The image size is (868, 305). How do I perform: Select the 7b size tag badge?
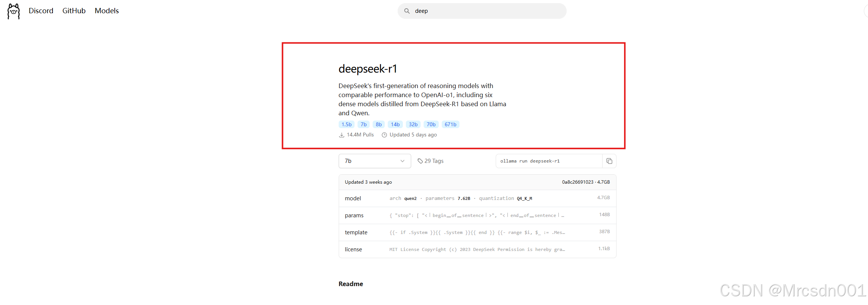(x=364, y=124)
